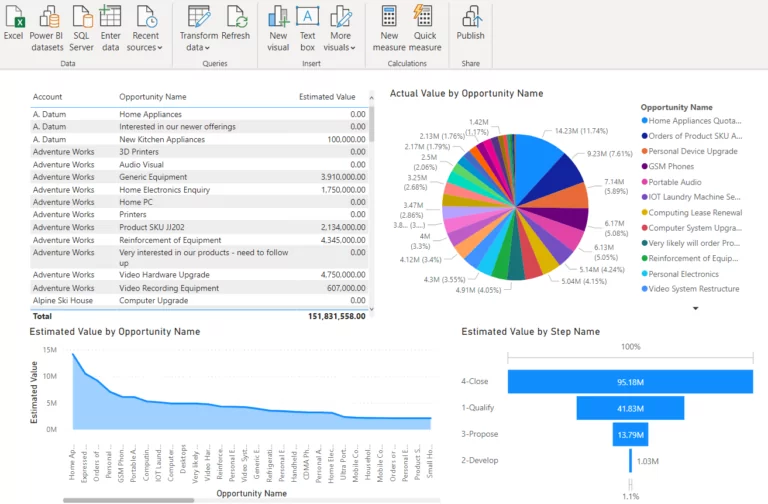Select Computer System Upgrade legend entry
The height and width of the screenshot is (504, 768).
tap(691, 228)
